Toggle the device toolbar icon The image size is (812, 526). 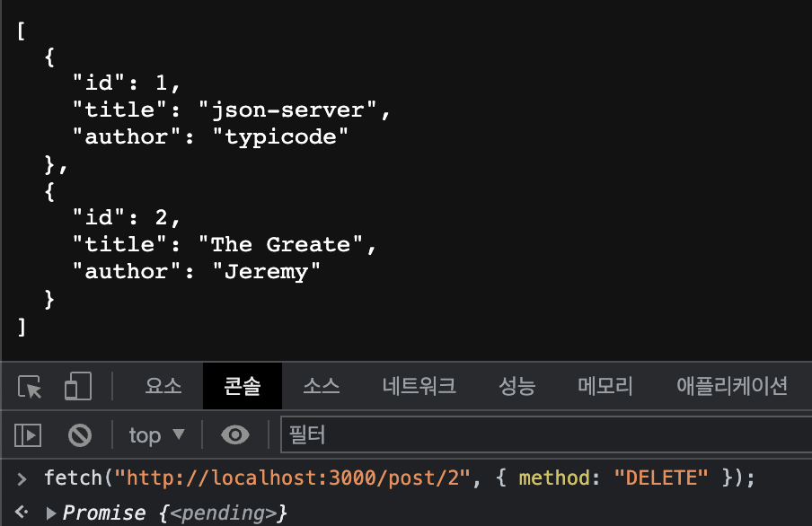tap(77, 386)
